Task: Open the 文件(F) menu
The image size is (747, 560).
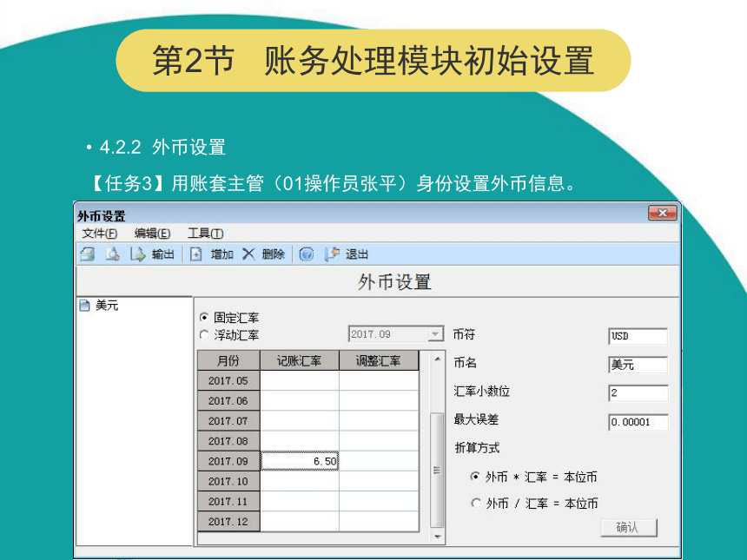Action: (x=100, y=234)
